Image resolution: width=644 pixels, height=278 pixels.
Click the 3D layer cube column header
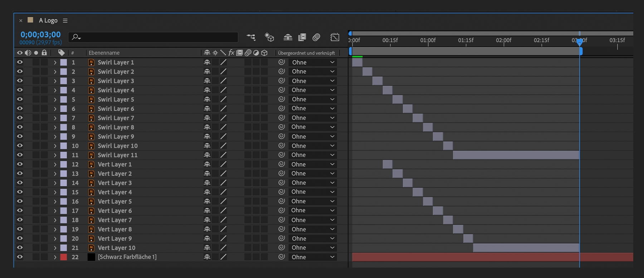(264, 53)
